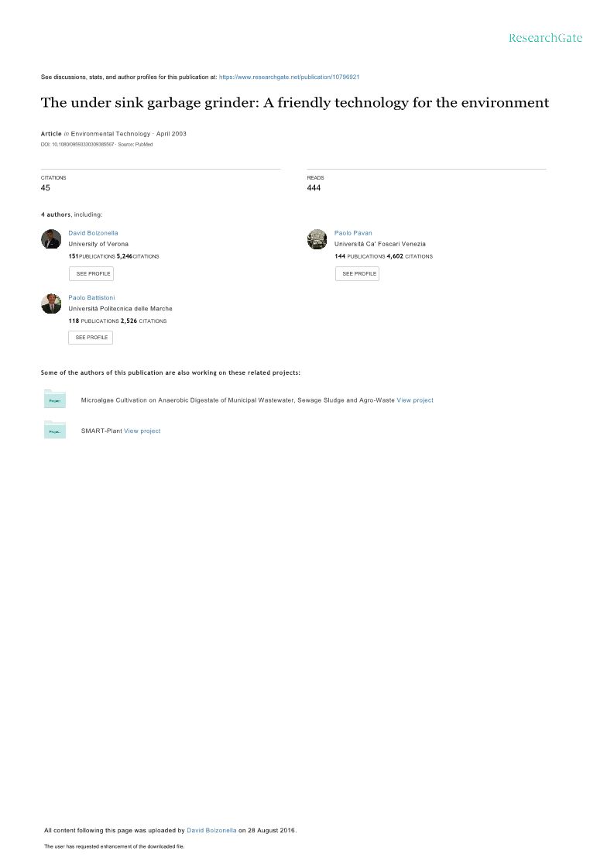
Task: Click See Profile under David Bolzonella
Action: (91, 273)
